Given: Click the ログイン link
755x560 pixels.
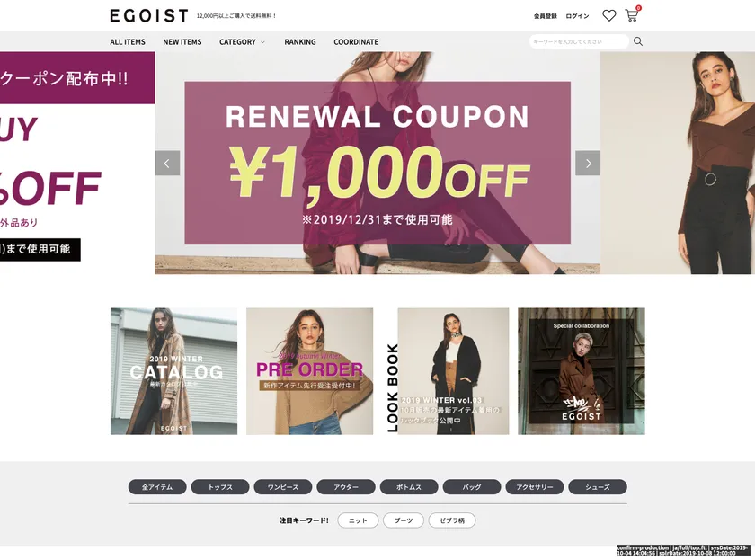Looking at the screenshot, I should [x=577, y=16].
